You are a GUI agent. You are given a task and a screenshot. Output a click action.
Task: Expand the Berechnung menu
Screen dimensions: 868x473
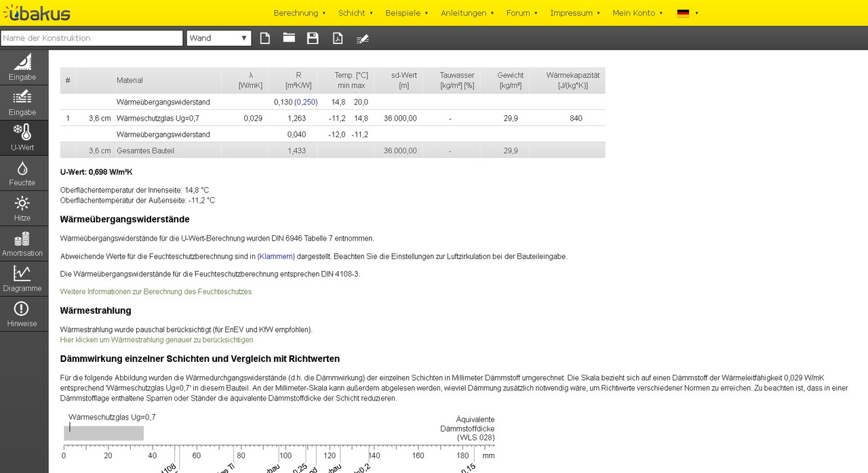coord(300,13)
